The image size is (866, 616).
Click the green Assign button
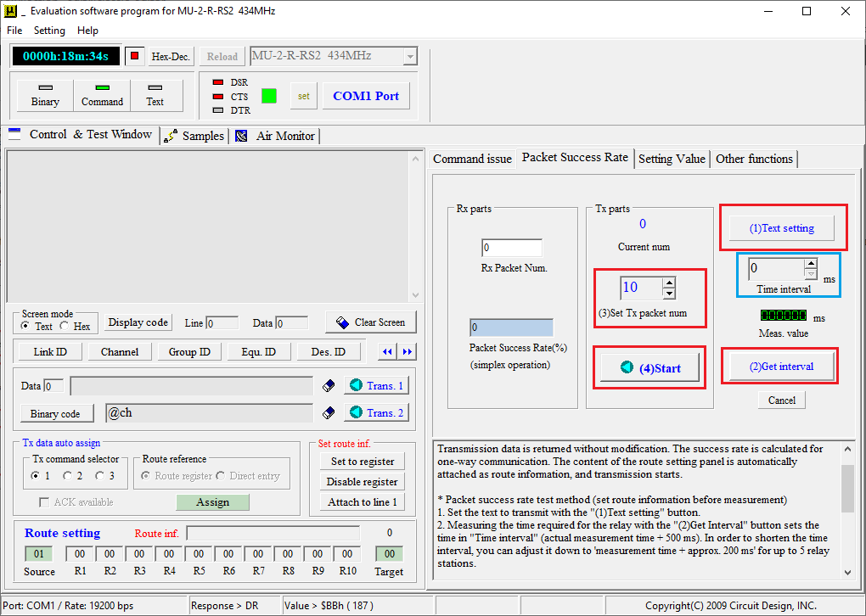click(x=212, y=502)
